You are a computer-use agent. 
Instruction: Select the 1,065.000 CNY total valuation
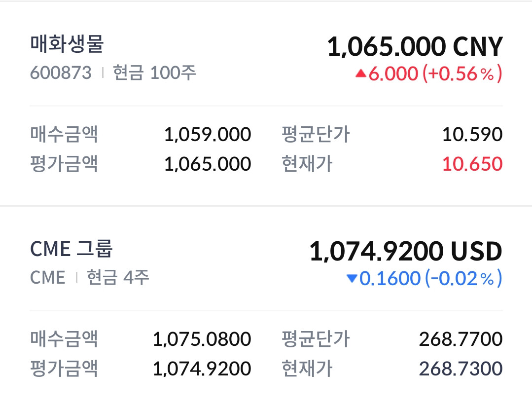click(415, 47)
